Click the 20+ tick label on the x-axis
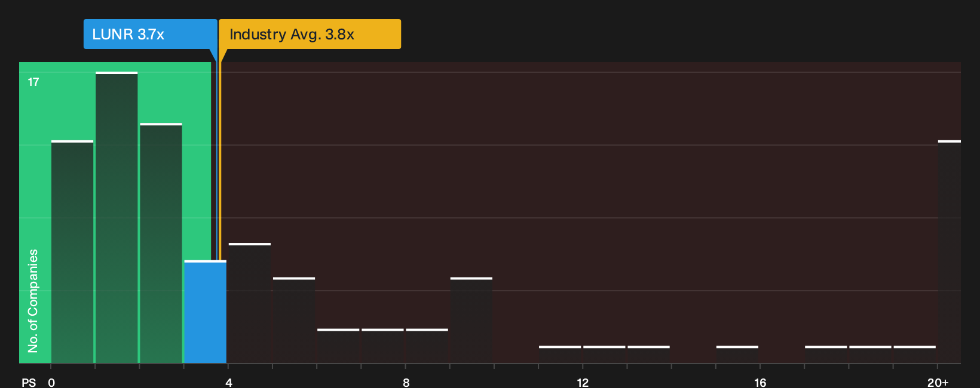Viewport: 980px width, 388px height. (938, 383)
